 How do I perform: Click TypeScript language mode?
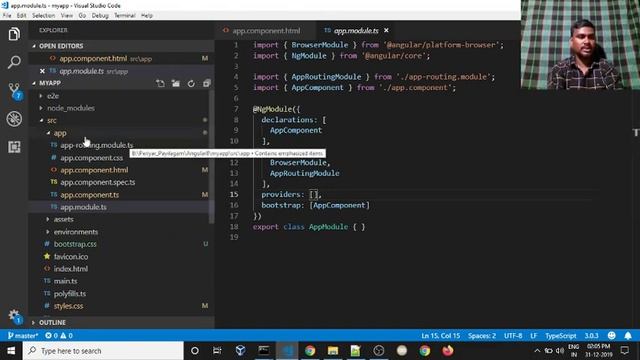561,336
